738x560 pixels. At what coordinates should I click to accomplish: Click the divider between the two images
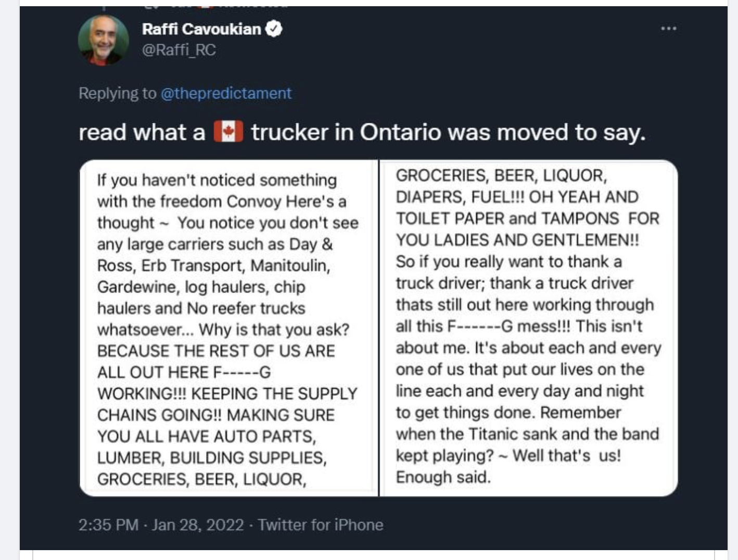click(379, 328)
